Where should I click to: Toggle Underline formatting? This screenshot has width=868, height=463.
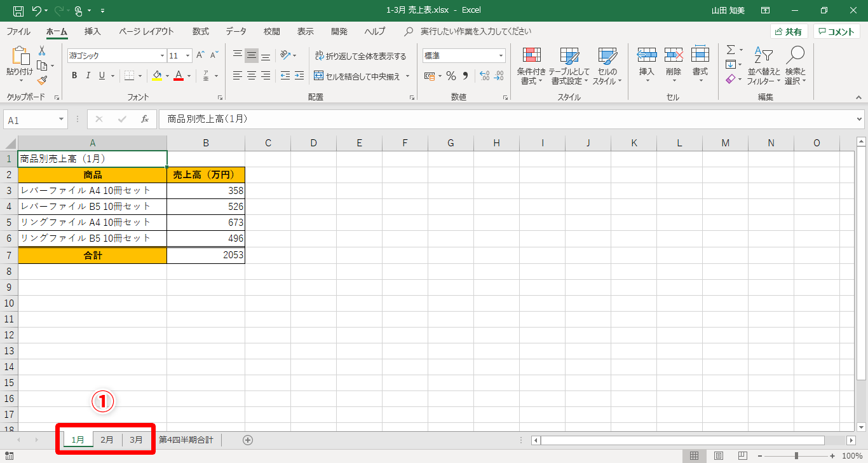(x=101, y=76)
